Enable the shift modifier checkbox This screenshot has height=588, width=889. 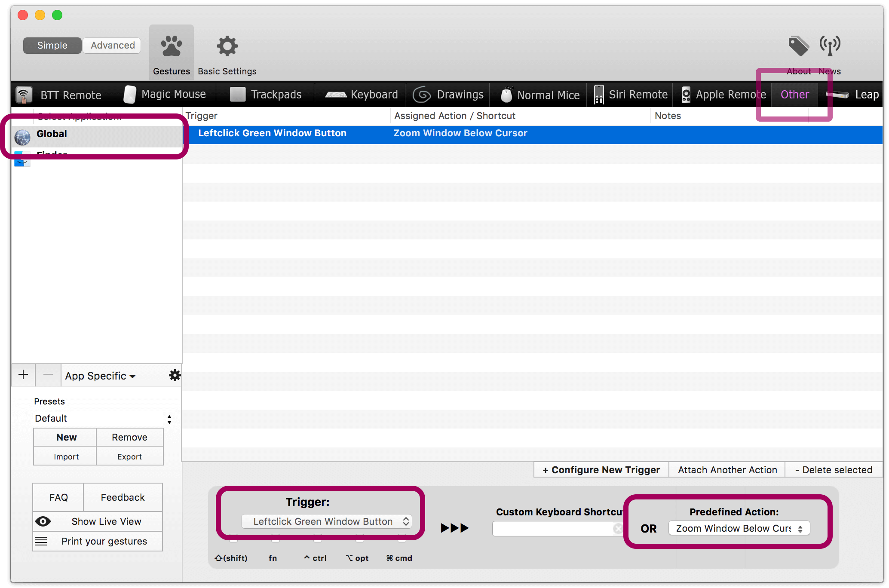(233, 538)
